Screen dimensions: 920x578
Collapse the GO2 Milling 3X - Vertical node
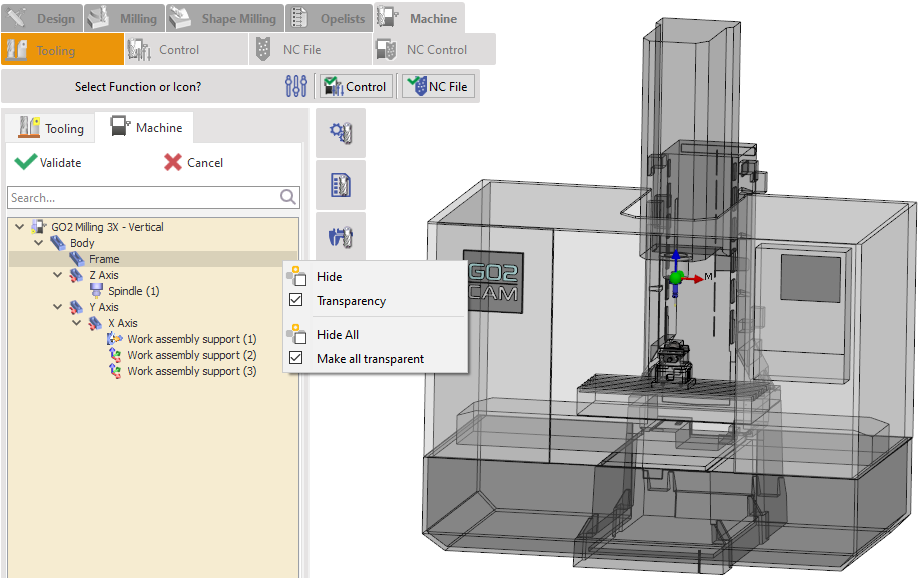[x=20, y=227]
